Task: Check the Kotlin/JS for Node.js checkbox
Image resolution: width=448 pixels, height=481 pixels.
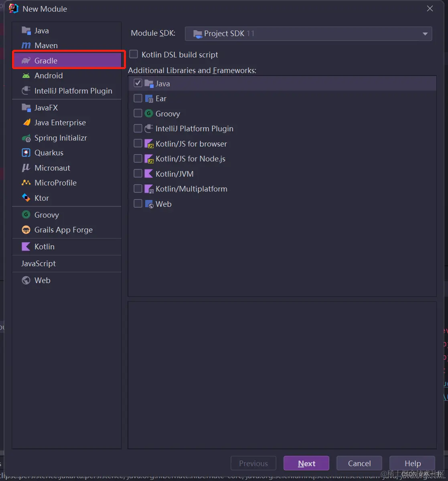Action: click(x=138, y=158)
